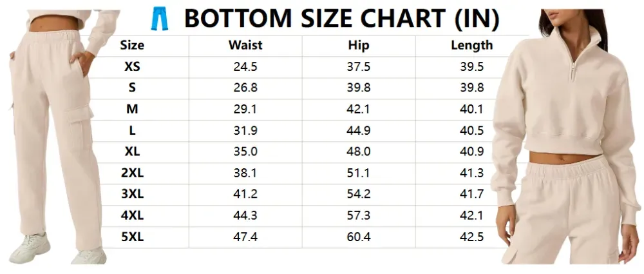This screenshot has height=274, width=644.
Task: Click length value 41.7 for 3XL
Action: (x=472, y=194)
